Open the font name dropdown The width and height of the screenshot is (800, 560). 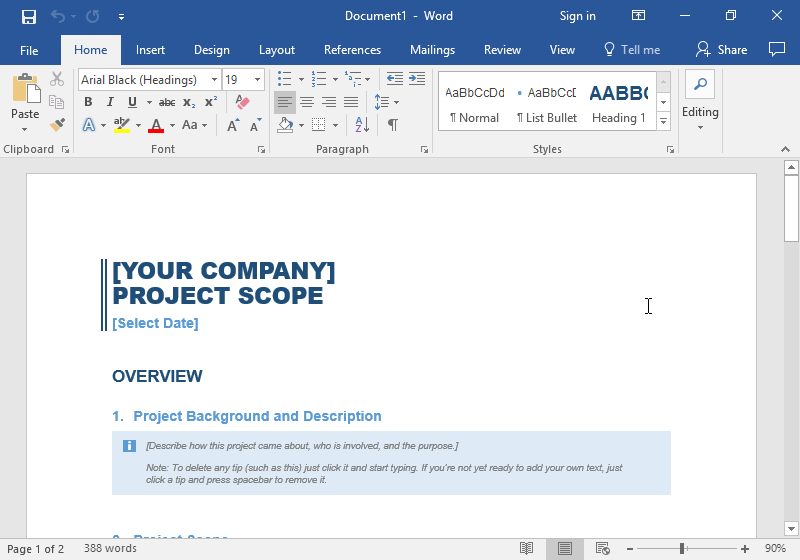tap(214, 80)
